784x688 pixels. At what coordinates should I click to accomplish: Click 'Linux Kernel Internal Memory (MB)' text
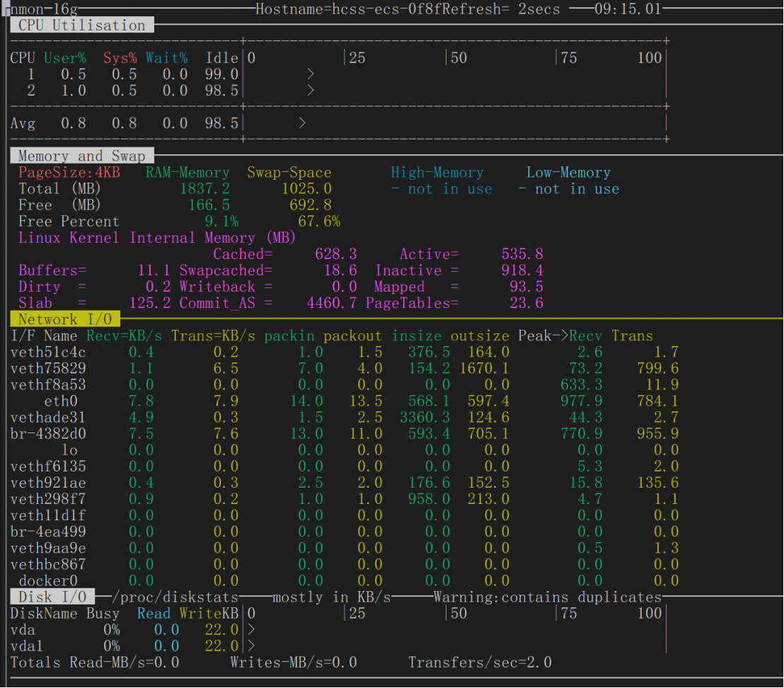[x=157, y=238]
